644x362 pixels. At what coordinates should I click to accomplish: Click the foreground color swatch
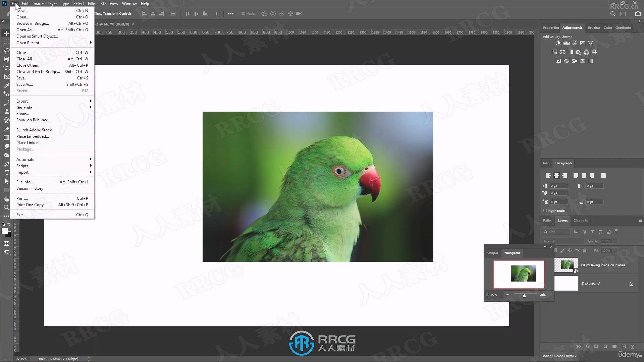[x=4, y=231]
